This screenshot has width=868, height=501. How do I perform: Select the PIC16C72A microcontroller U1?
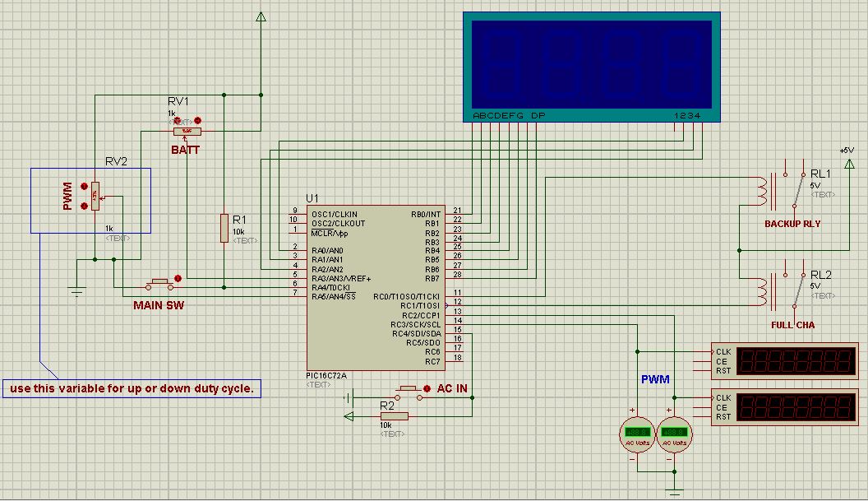[x=376, y=288]
